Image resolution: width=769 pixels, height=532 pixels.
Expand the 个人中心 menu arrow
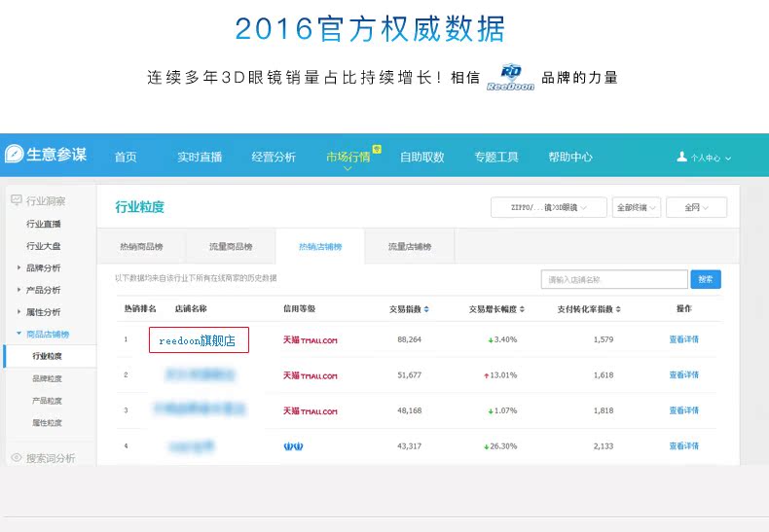coord(728,159)
